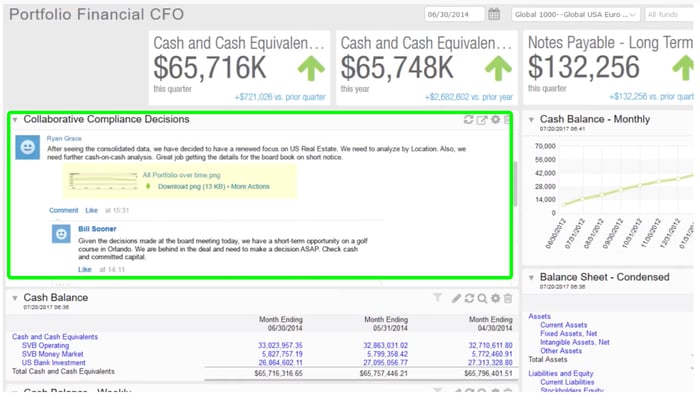
Task: Open Bill Sooner's profile link
Action: (97, 229)
